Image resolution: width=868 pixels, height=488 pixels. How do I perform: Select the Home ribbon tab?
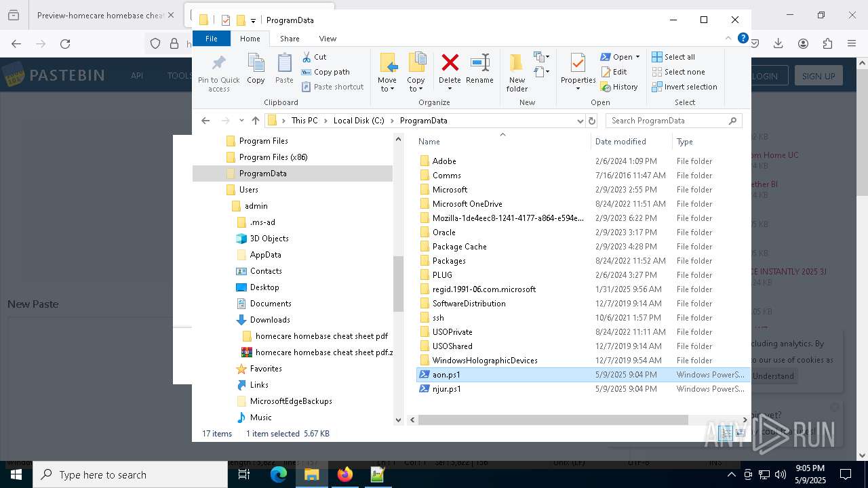pyautogui.click(x=250, y=39)
